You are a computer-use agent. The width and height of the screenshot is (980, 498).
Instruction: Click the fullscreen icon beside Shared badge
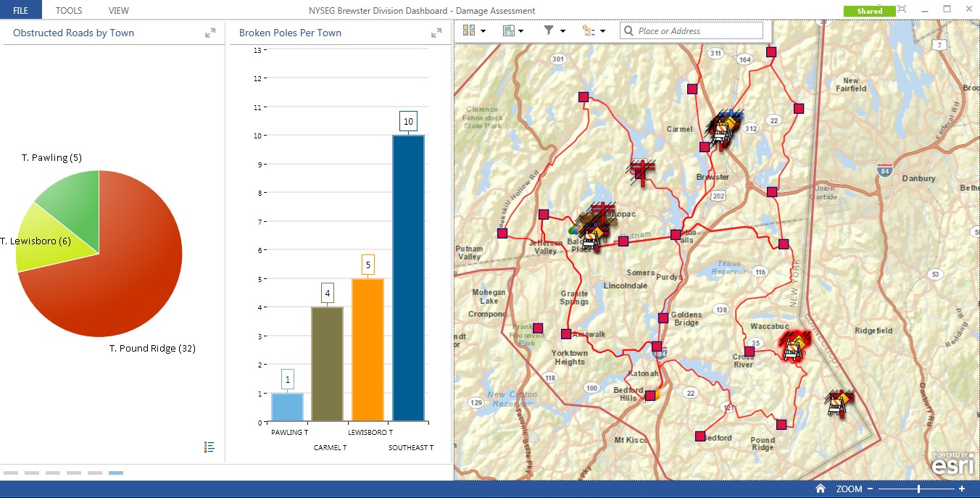point(902,9)
